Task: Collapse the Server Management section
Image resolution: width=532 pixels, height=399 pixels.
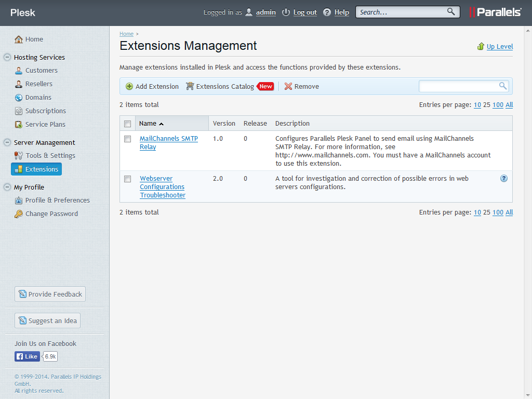Action: [x=7, y=142]
